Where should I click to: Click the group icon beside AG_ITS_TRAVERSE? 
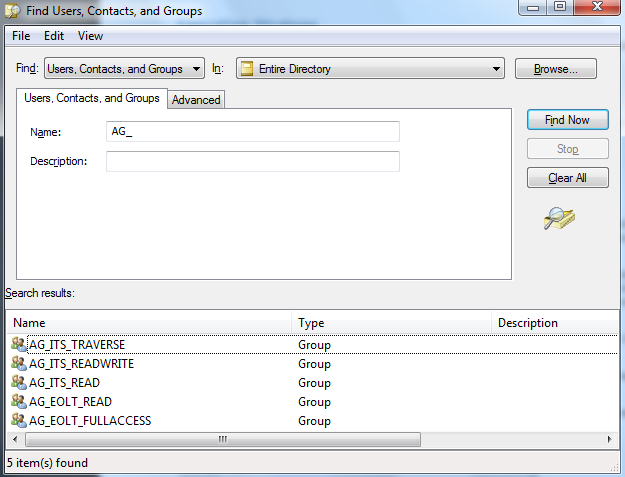[x=19, y=344]
